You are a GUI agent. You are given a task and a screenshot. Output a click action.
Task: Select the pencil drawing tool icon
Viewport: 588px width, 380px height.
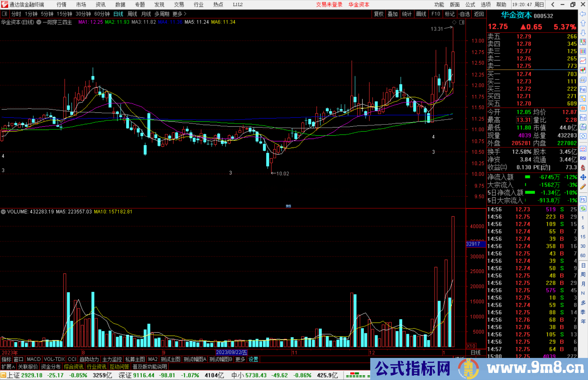(x=583, y=187)
